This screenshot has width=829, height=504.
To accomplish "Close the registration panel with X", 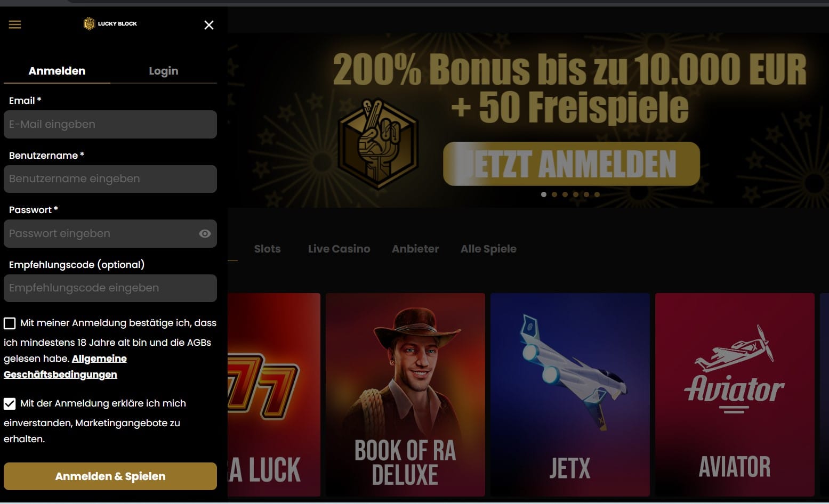I will point(209,25).
